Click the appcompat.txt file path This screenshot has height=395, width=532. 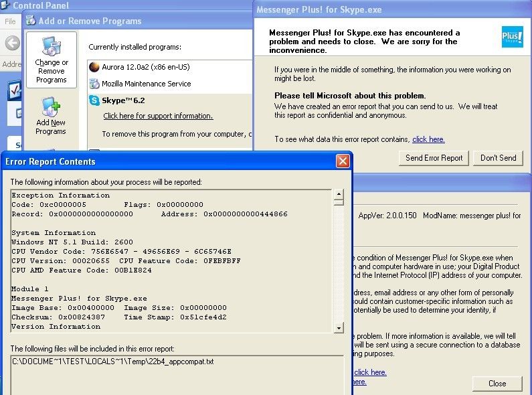[113, 362]
